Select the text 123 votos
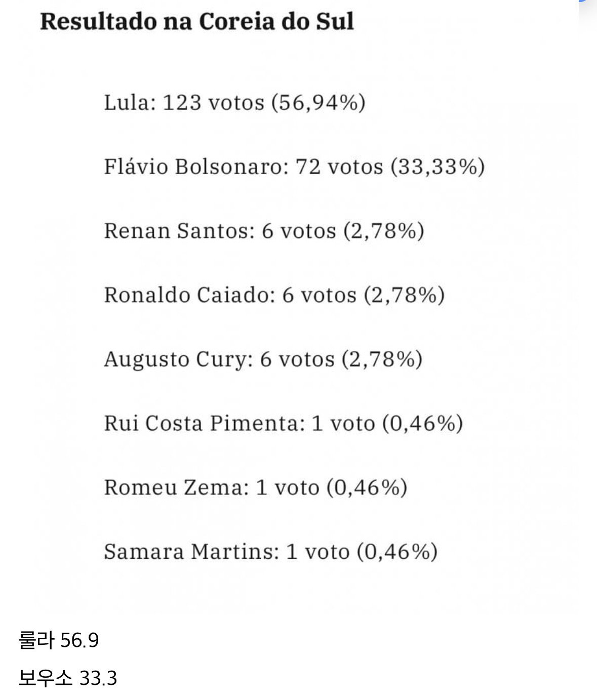 [x=214, y=103]
